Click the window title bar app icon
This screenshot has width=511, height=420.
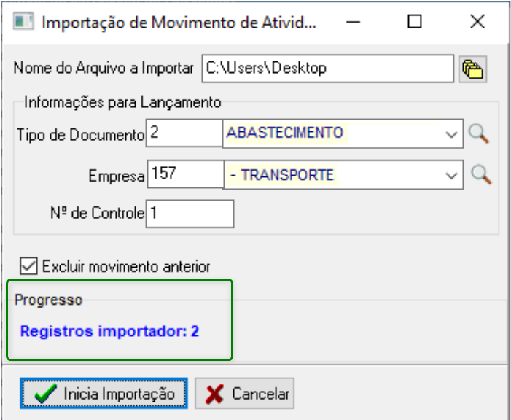pyautogui.click(x=23, y=21)
